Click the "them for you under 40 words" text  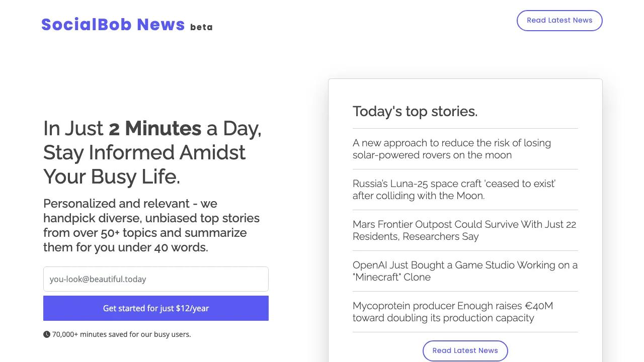(x=125, y=247)
